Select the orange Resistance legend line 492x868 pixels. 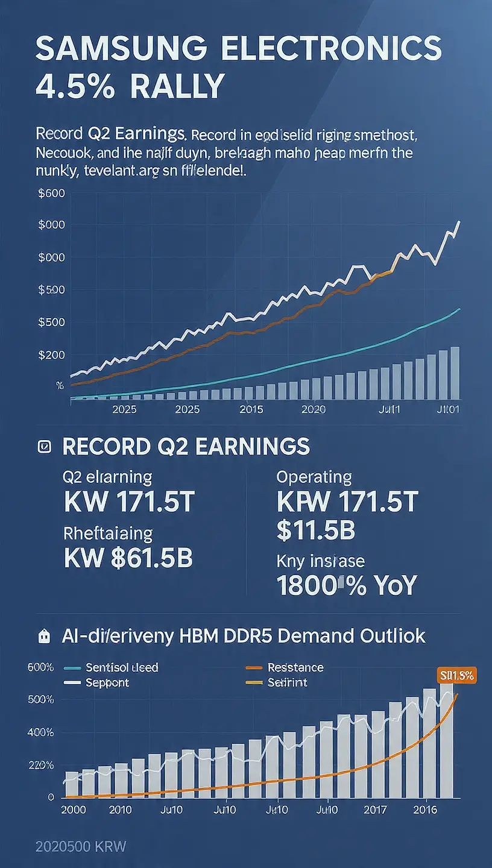pyautogui.click(x=255, y=668)
